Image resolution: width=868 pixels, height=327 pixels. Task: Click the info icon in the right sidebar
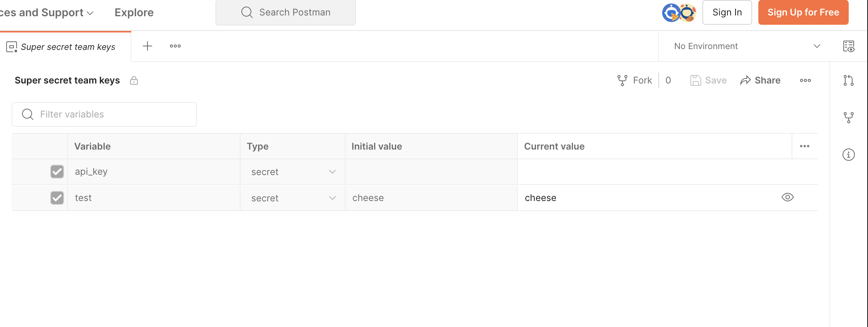(848, 155)
